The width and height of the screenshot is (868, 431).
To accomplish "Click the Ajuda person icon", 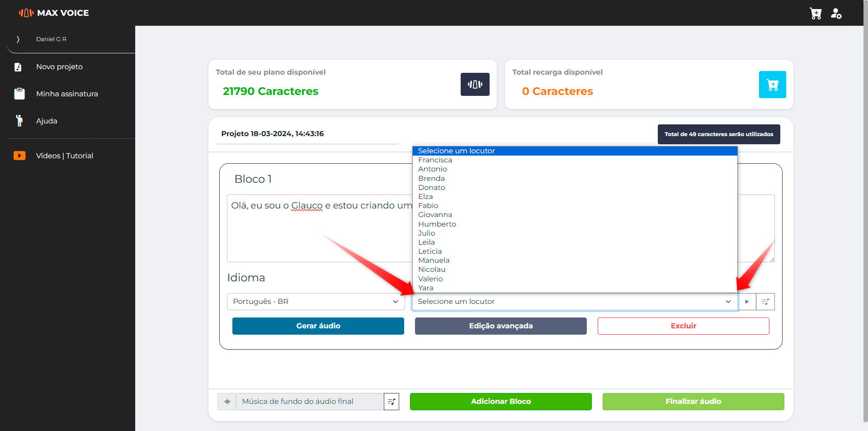I will (19, 121).
